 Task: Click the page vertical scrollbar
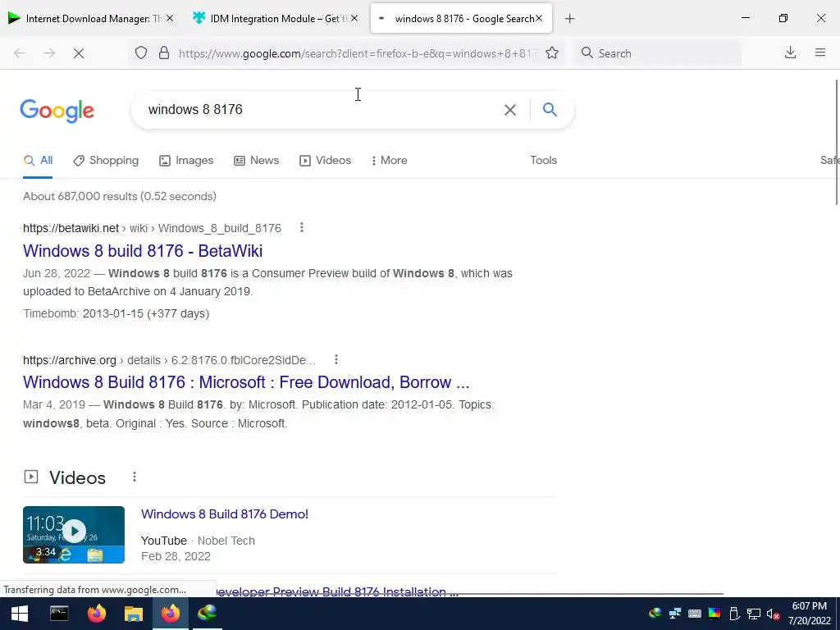836,142
